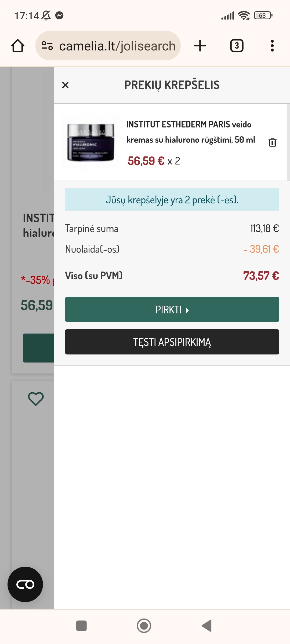The image size is (290, 644).
Task: Open the browser home page
Action: coord(18,46)
